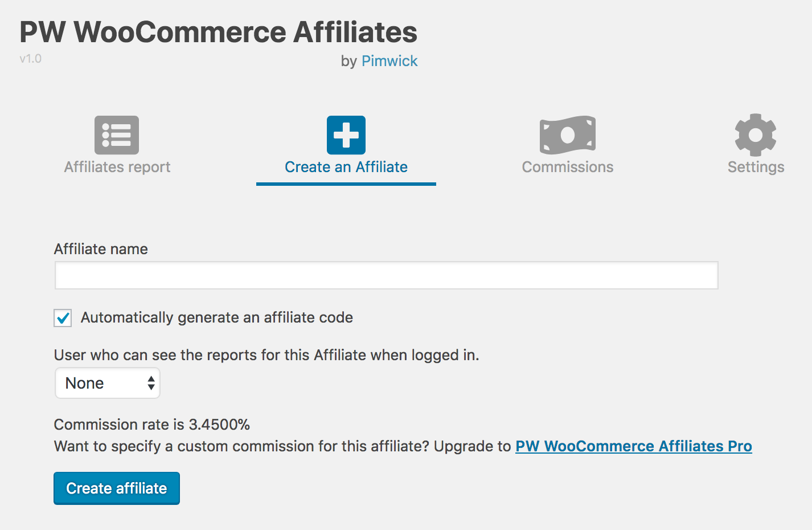Click the v1.0 version text
Image resolution: width=812 pixels, height=530 pixels.
pyautogui.click(x=30, y=59)
